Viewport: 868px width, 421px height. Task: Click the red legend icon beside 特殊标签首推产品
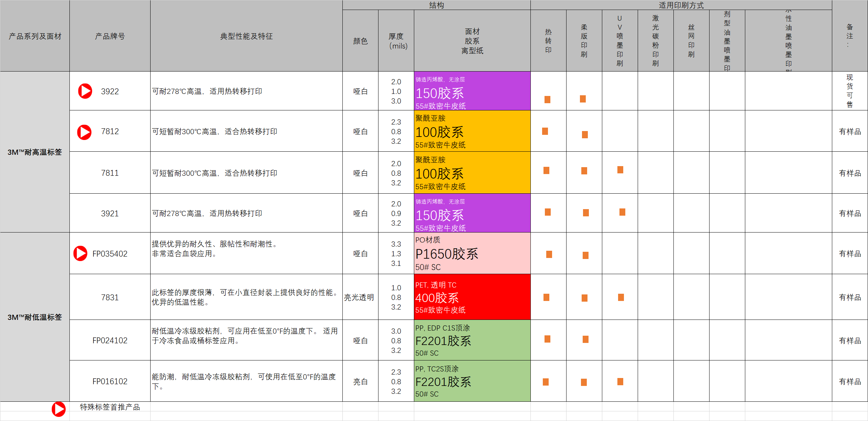click(58, 409)
